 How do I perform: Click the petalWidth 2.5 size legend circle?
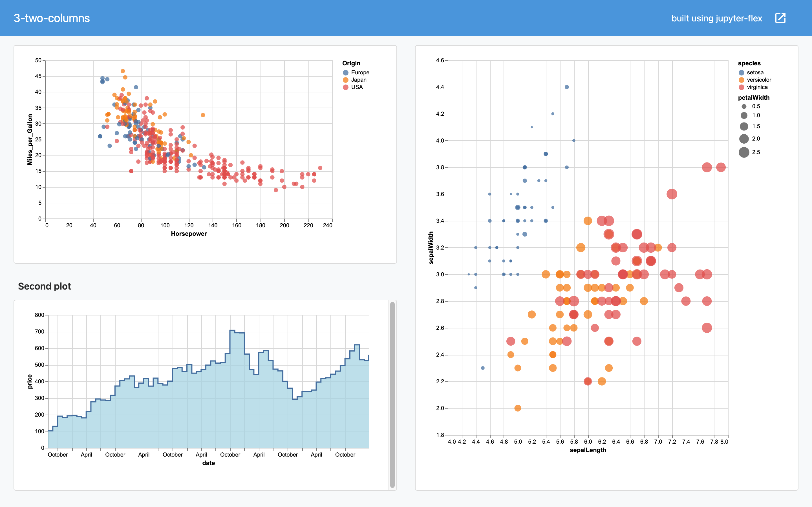pos(744,152)
